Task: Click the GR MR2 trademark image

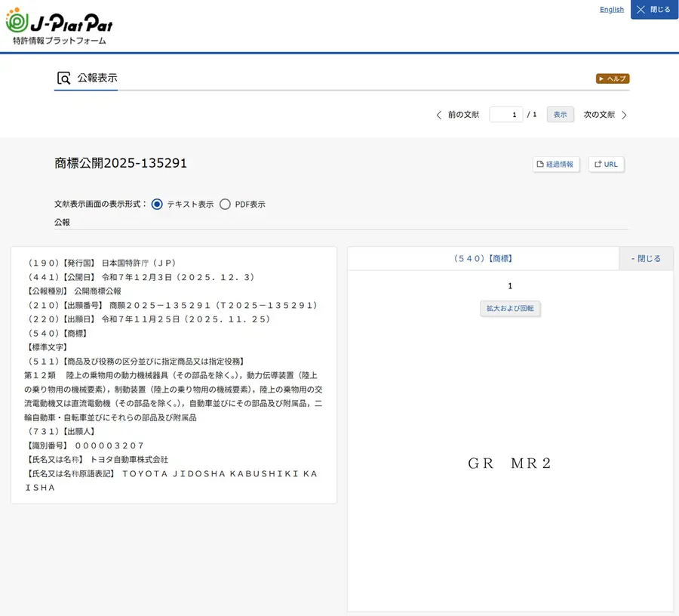Action: pos(509,463)
